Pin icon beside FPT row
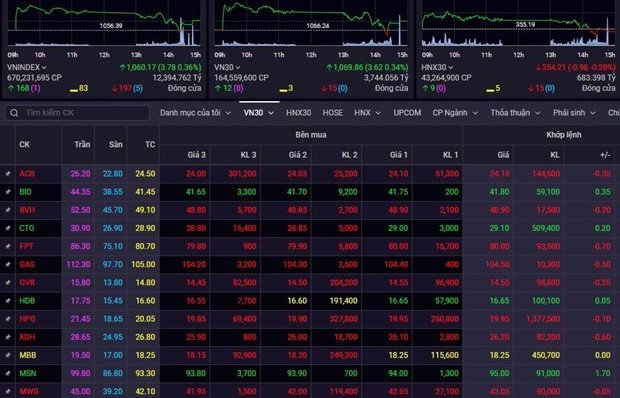Viewport: 620px width, 398px height. click(x=8, y=246)
